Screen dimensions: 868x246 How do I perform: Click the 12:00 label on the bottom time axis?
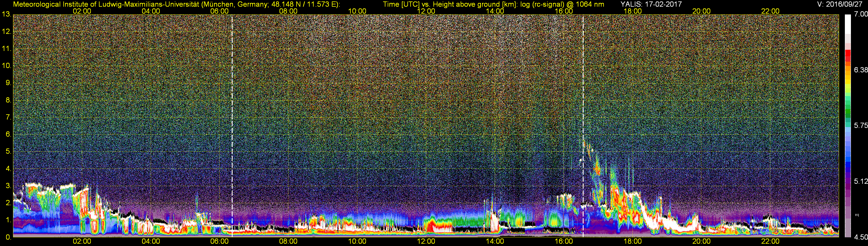(x=426, y=241)
